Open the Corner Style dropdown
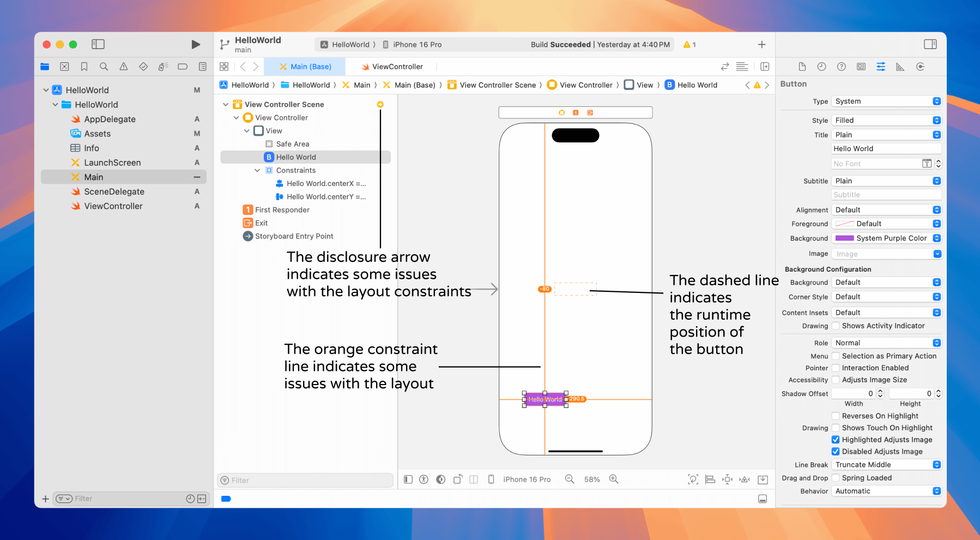The width and height of the screenshot is (980, 540). [x=886, y=297]
